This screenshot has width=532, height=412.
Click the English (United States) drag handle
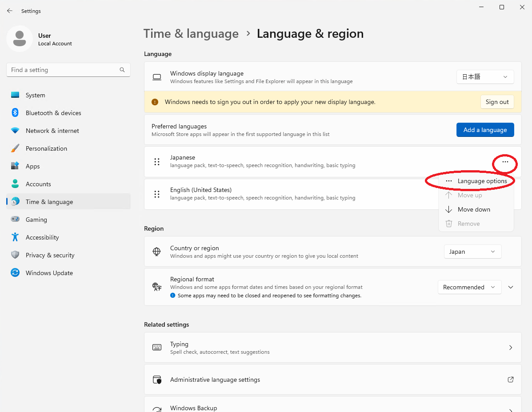click(x=157, y=194)
